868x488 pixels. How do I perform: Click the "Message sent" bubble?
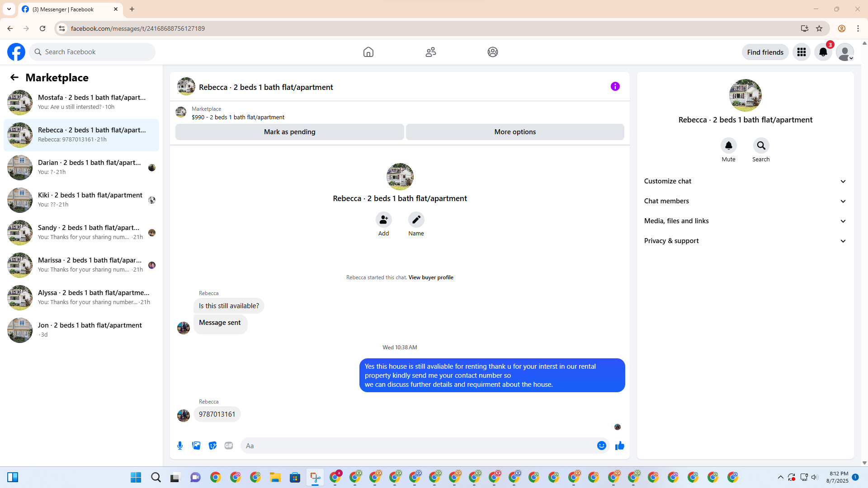[220, 324]
